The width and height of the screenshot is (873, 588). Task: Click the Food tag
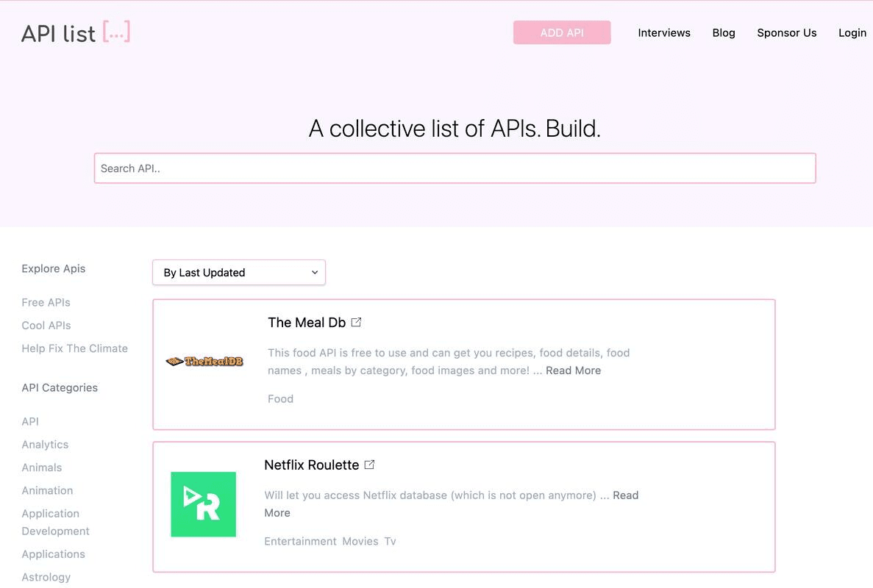click(x=280, y=399)
